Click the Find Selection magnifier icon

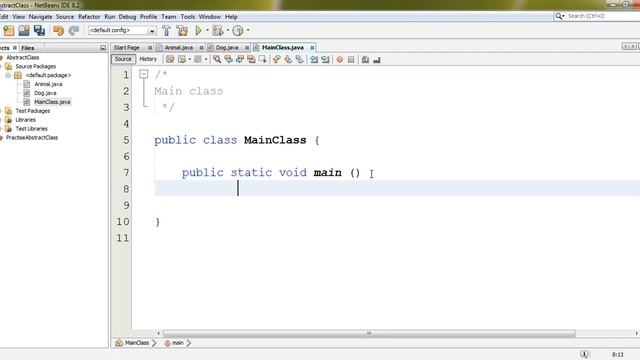click(x=217, y=60)
